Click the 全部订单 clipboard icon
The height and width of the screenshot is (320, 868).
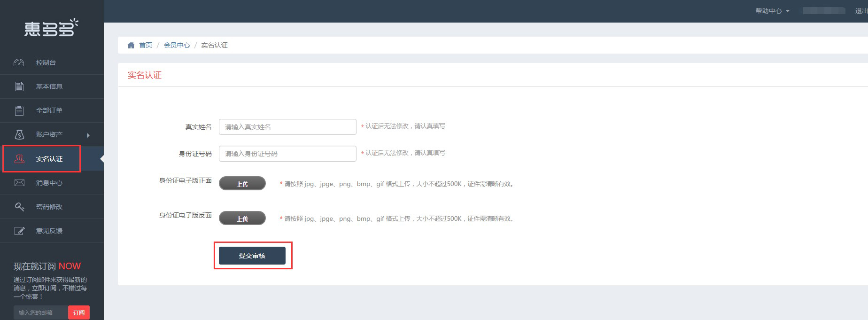point(19,110)
